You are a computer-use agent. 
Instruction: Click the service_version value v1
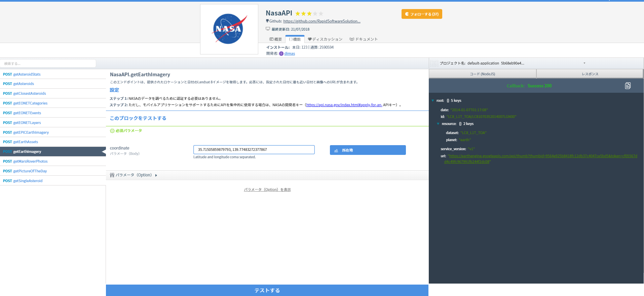(471, 149)
